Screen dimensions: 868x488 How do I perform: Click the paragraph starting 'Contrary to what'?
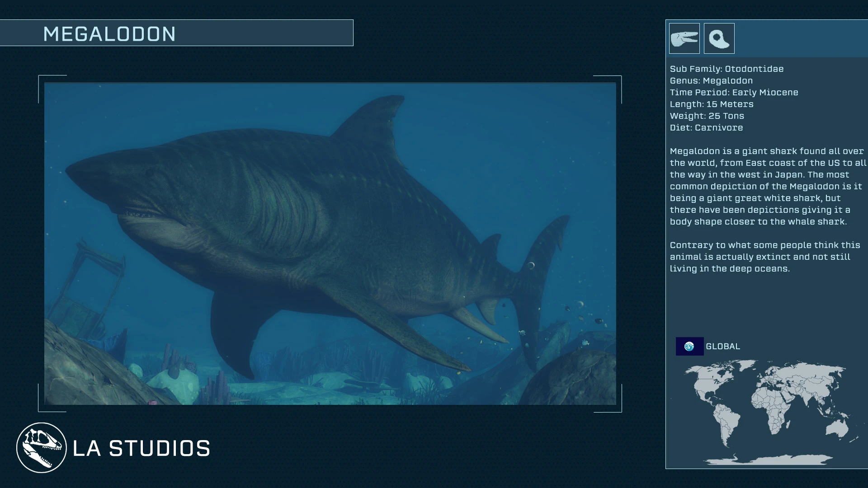[x=765, y=257]
